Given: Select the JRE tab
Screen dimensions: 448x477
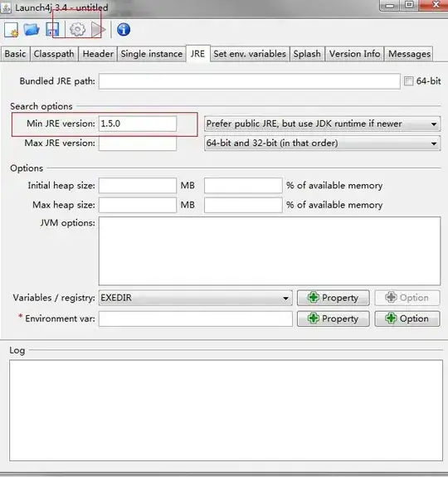Looking at the screenshot, I should click(x=197, y=54).
